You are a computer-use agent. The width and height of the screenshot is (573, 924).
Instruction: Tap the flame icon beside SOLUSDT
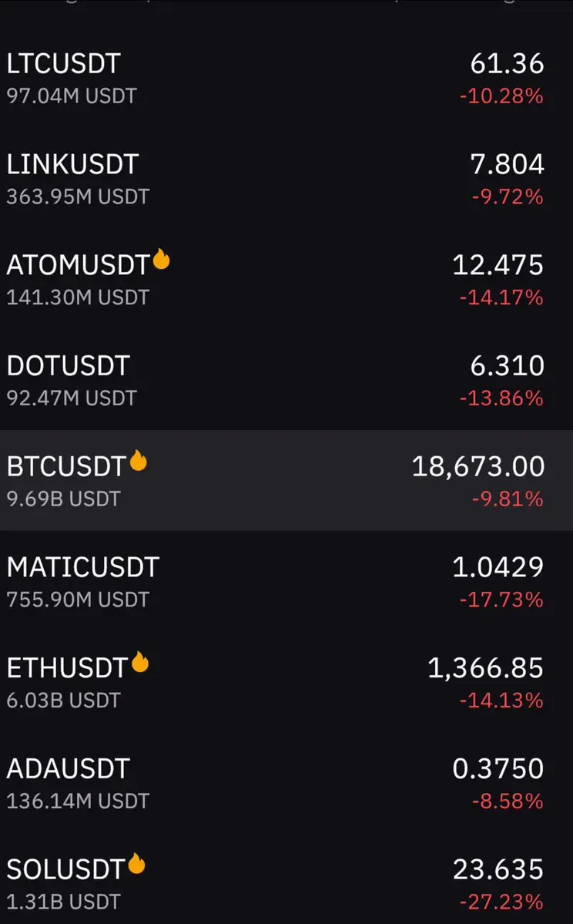(x=136, y=863)
